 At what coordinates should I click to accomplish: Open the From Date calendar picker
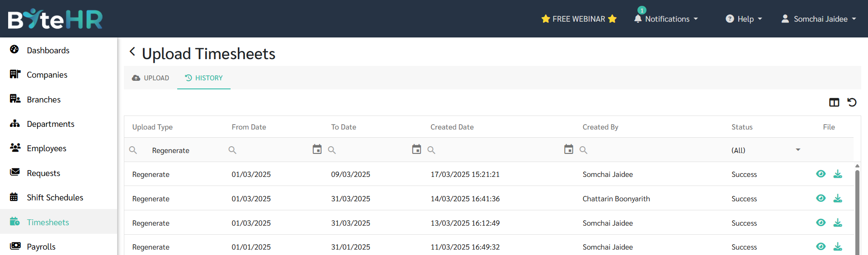(317, 149)
